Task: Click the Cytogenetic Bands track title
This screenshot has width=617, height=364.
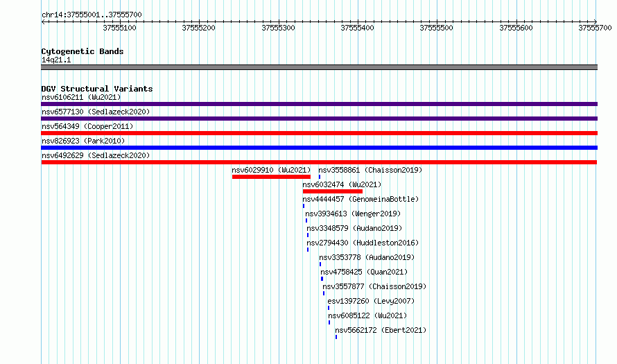Action: pyautogui.click(x=82, y=51)
